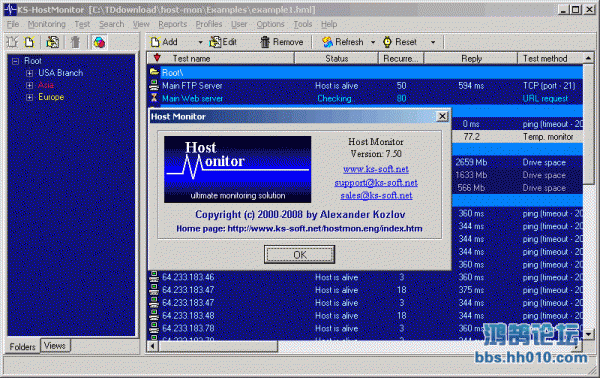This screenshot has width=600, height=378.
Task: Click the trash delete icon in left toolbar
Action: click(75, 42)
